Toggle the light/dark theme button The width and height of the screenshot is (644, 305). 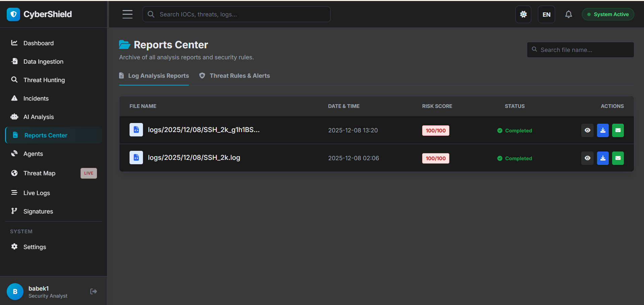coord(523,14)
